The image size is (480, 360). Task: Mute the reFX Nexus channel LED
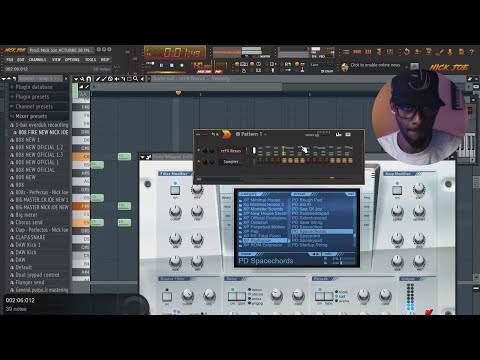[198, 151]
